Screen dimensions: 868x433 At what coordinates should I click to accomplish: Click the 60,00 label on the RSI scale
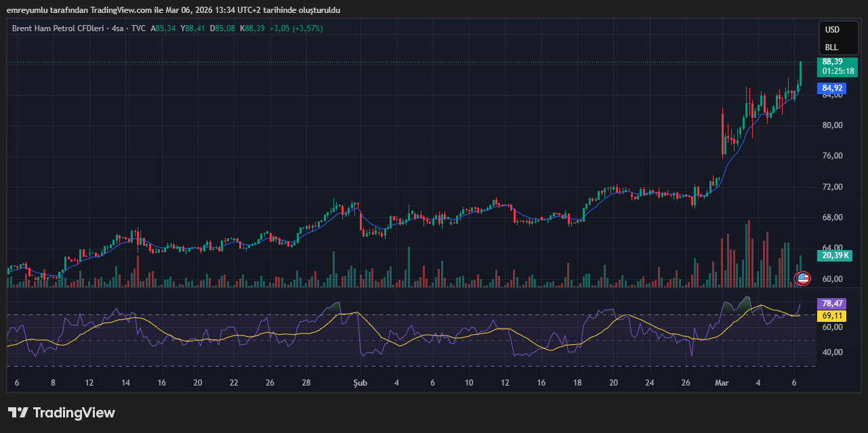pyautogui.click(x=831, y=327)
